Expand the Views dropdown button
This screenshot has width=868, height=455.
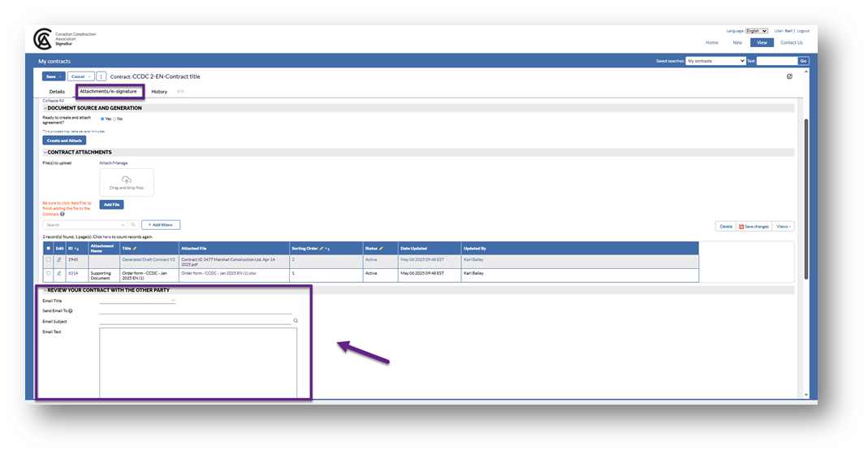(x=784, y=226)
